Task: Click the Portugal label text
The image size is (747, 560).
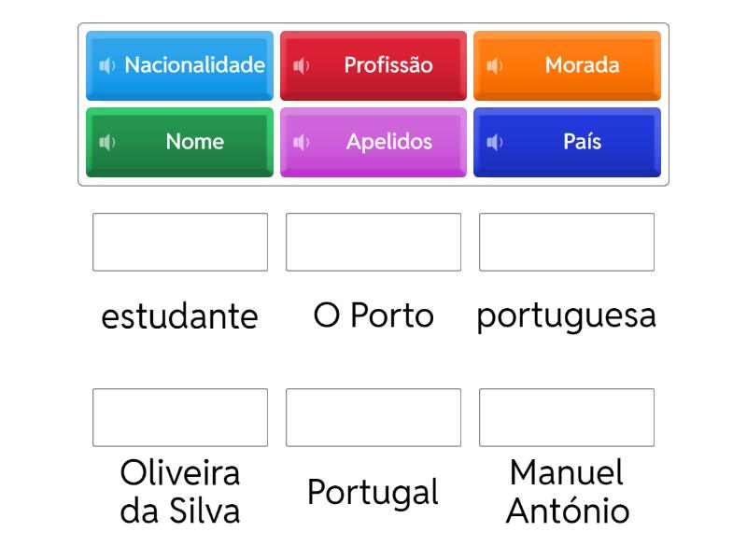Action: 373,492
